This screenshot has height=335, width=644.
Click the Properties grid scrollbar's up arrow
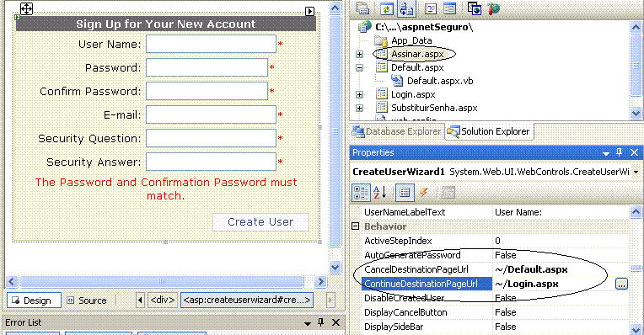coord(636,211)
